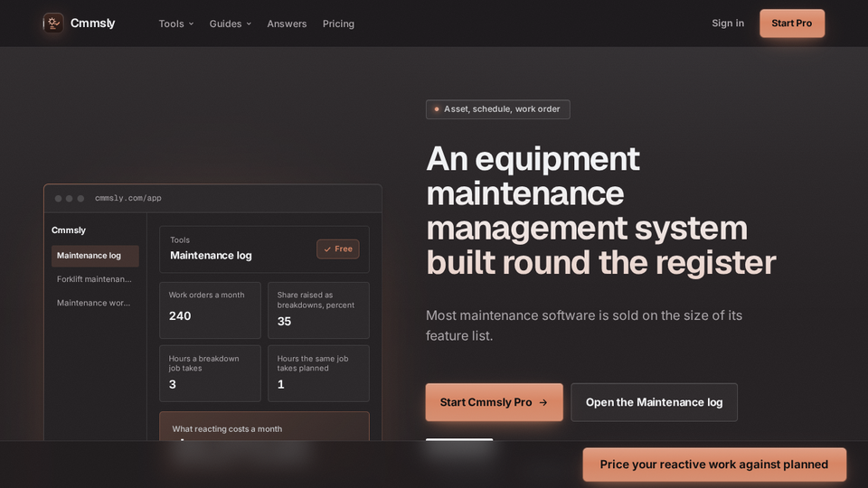Click the Free badge checkmark
The height and width of the screenshot is (488, 868).
click(x=327, y=249)
